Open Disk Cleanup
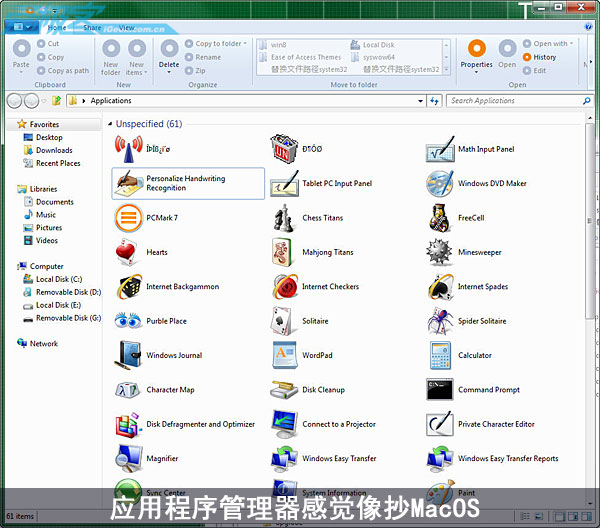This screenshot has width=600, height=528. point(308,390)
